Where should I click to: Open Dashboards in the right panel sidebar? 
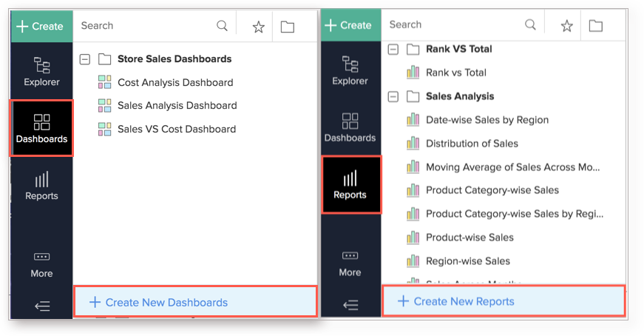click(x=350, y=128)
